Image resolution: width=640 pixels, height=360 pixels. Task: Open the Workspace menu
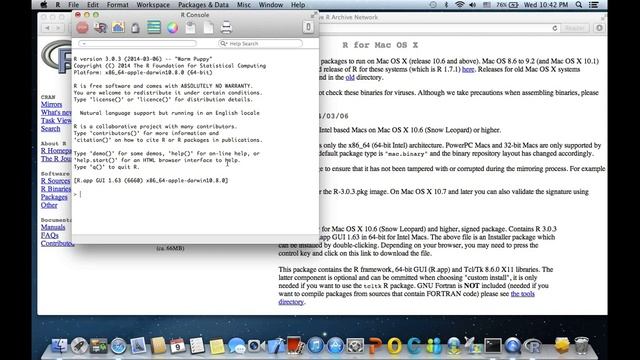pyautogui.click(x=153, y=5)
